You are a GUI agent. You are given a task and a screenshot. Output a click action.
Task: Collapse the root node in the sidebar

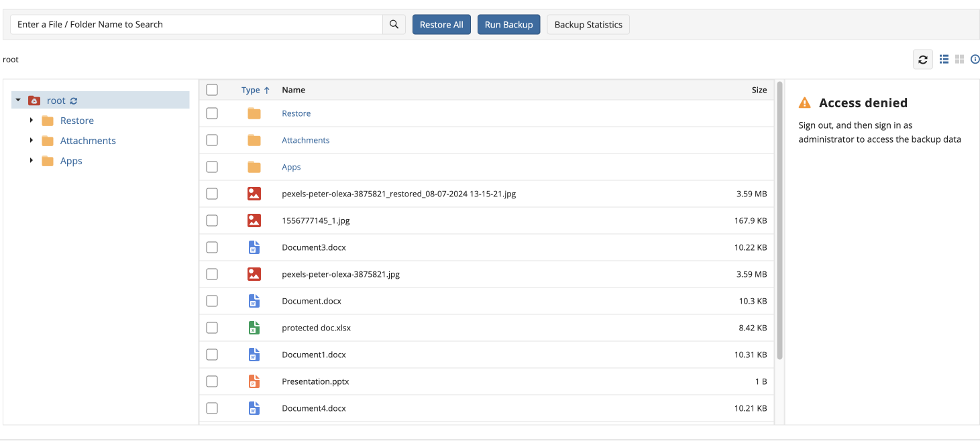coord(17,100)
